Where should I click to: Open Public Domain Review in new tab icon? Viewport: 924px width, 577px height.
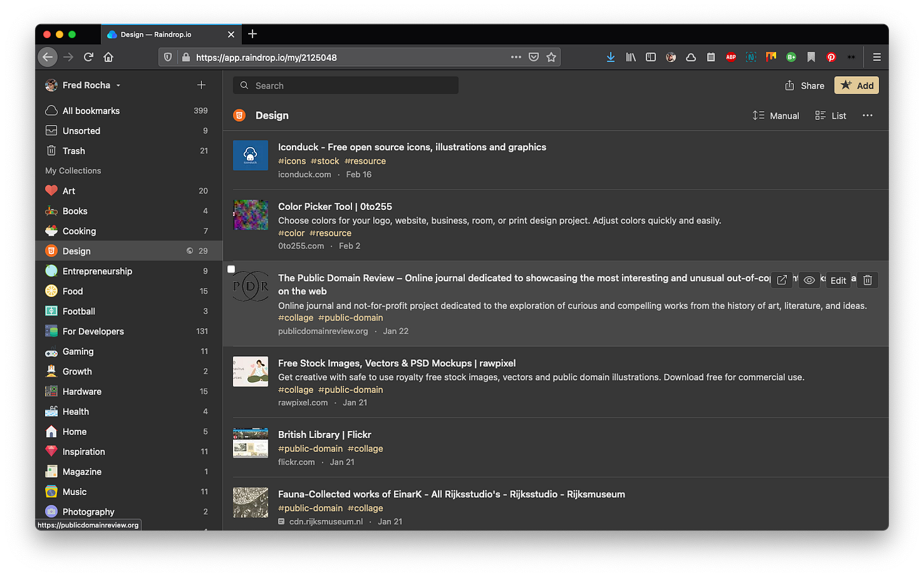point(782,280)
